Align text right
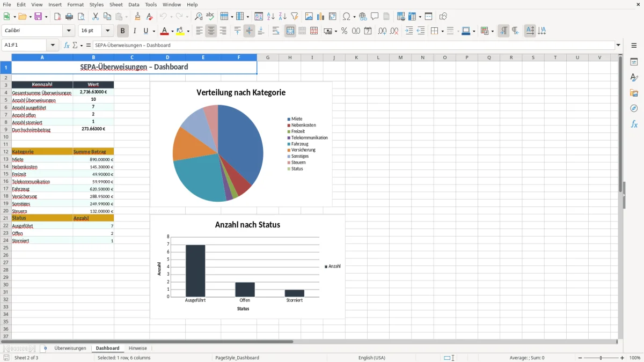Image resolution: width=644 pixels, height=362 pixels. 223,31
